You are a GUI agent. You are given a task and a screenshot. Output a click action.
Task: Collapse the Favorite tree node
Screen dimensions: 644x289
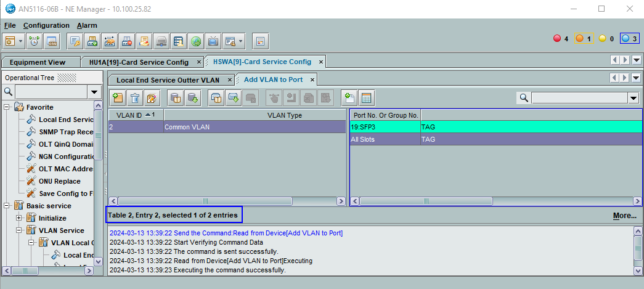tap(7, 107)
